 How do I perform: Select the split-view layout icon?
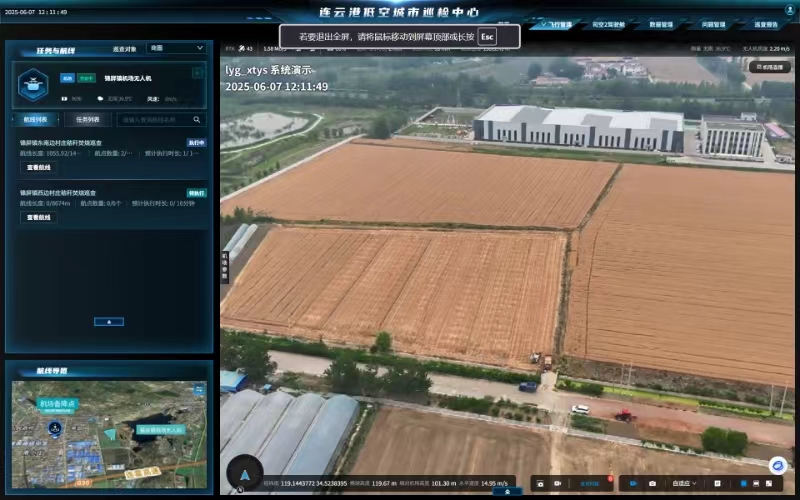click(x=756, y=483)
